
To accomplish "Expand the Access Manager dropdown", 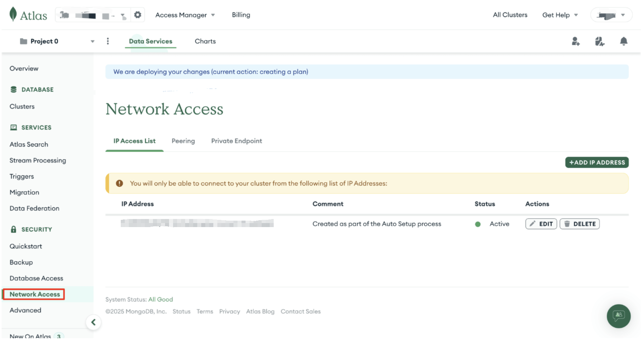I will tap(185, 15).
